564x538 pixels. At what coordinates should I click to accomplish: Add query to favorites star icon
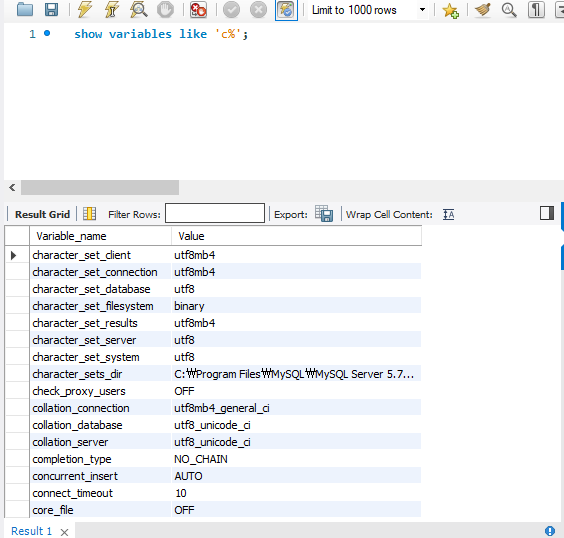(x=450, y=10)
